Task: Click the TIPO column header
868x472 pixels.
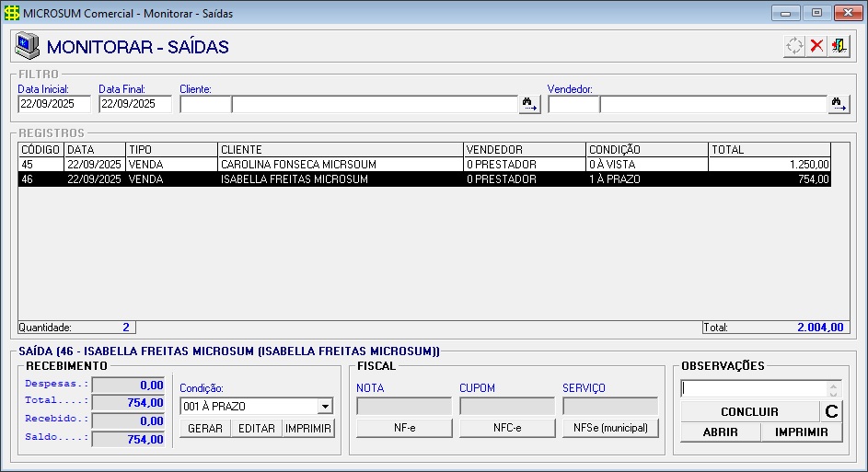Action: point(171,149)
